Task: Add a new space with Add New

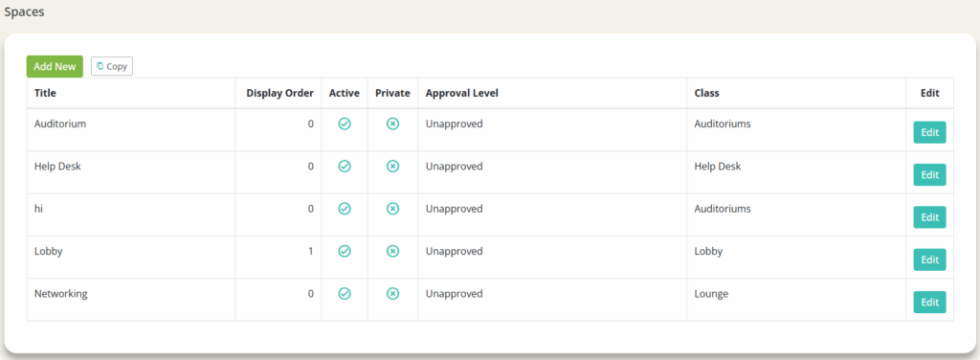Action: click(55, 66)
